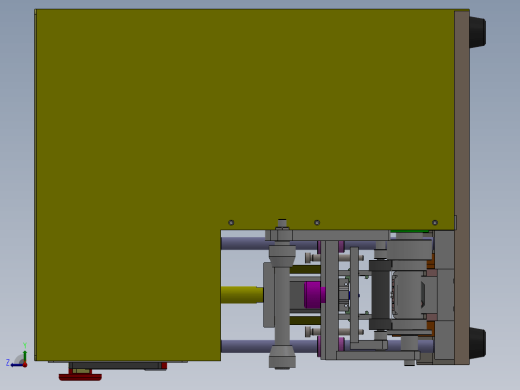
Task: Click the rightmost screw on olive cover
Action: (435, 222)
